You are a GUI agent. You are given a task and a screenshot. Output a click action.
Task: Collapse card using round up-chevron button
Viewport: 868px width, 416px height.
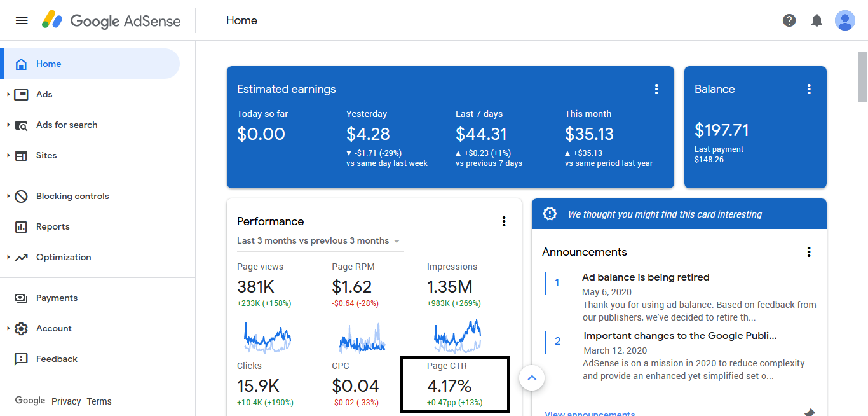[532, 378]
